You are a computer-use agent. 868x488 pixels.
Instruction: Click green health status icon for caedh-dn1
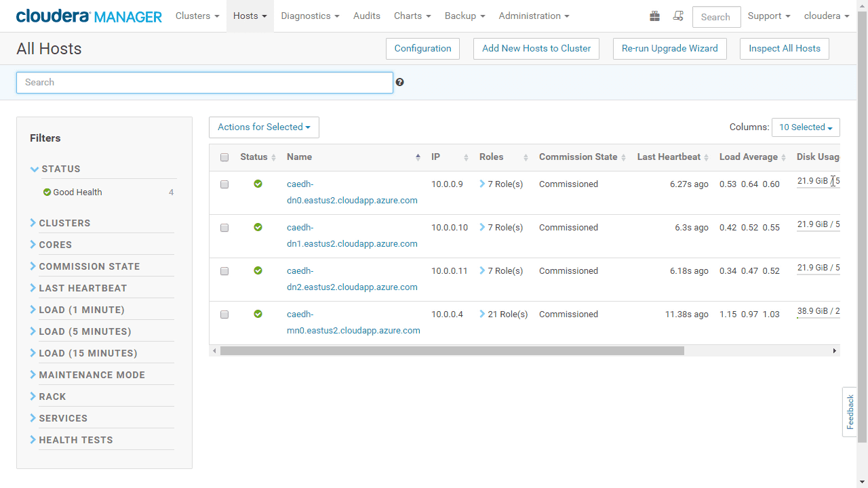[258, 227]
